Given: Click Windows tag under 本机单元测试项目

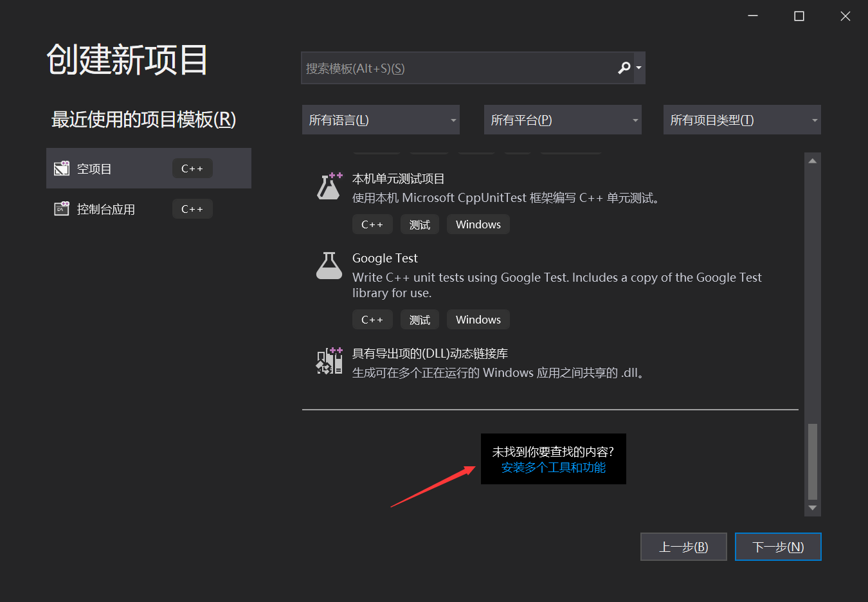Looking at the screenshot, I should tap(478, 224).
